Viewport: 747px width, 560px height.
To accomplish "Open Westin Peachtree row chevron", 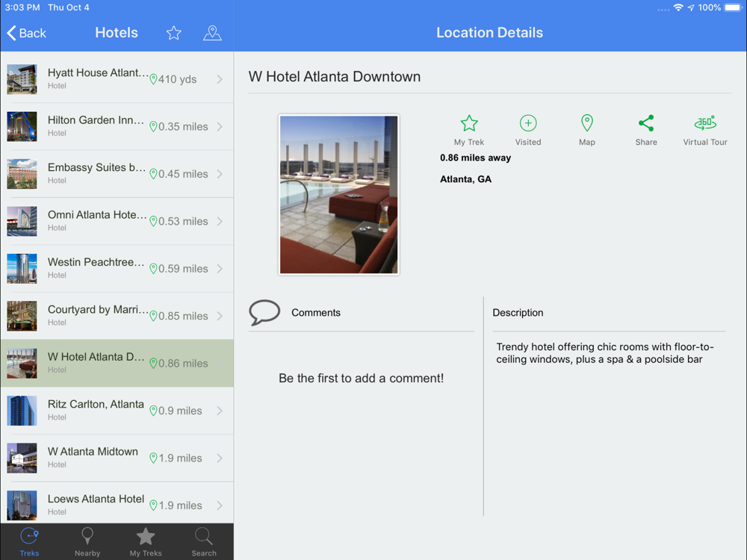I will coord(220,269).
